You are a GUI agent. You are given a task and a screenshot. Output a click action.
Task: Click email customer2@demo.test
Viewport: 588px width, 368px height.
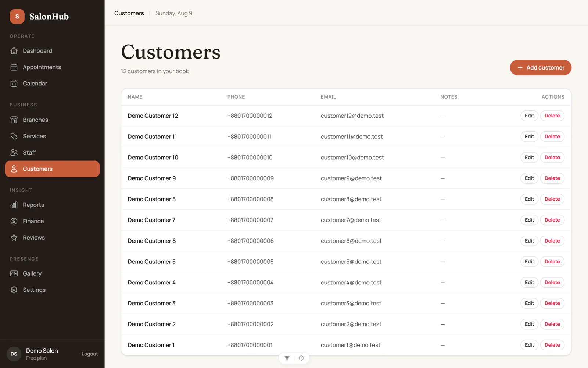coord(351,324)
